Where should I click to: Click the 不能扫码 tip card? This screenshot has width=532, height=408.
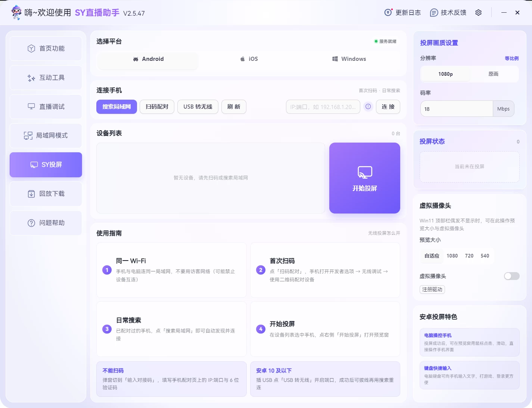[x=171, y=379]
